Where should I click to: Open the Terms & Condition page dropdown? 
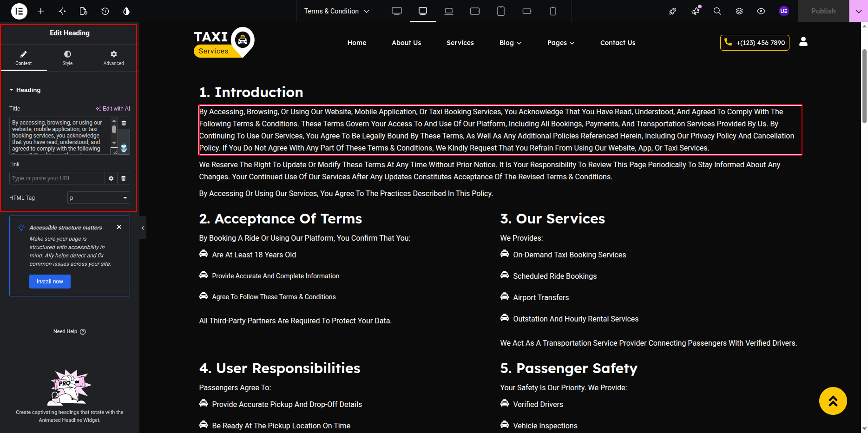[336, 11]
